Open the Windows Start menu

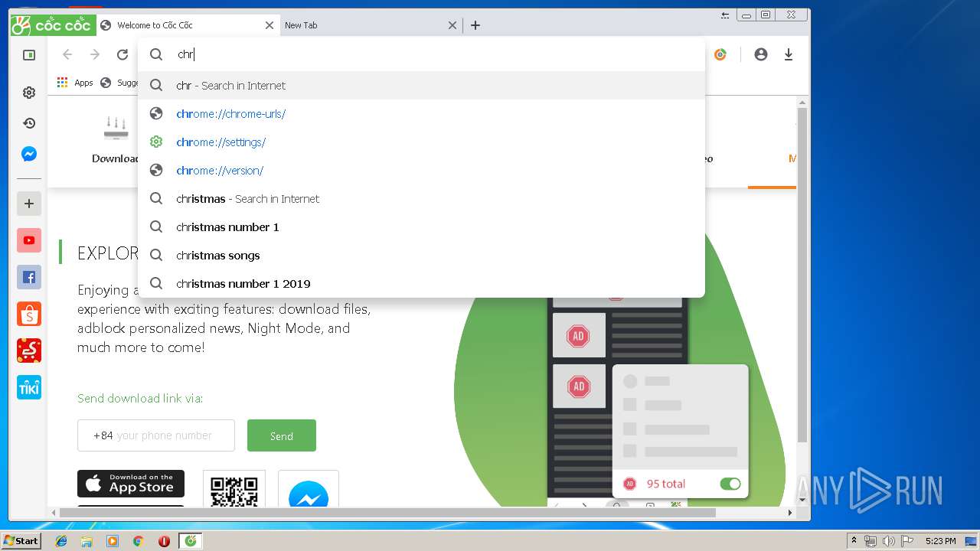(x=21, y=541)
